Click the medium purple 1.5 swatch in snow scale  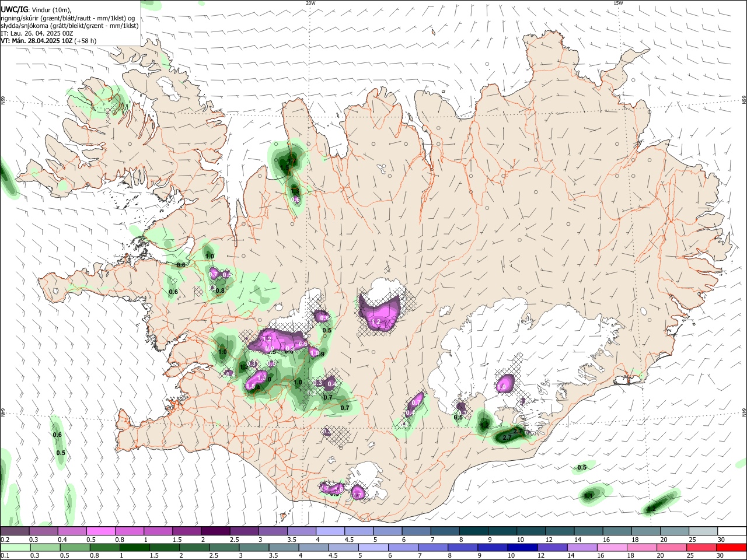coord(187,531)
